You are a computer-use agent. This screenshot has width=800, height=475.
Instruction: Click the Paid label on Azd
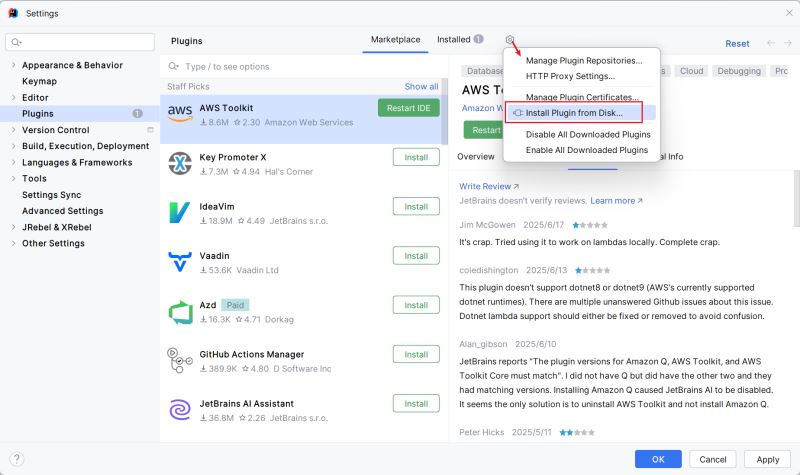(235, 305)
